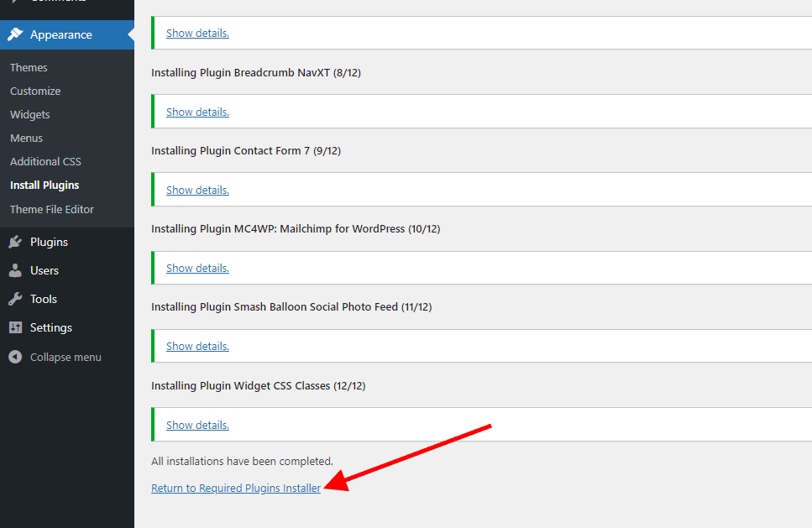812x528 pixels.
Task: Click Return to Required Plugins Installer link
Action: tap(236, 488)
